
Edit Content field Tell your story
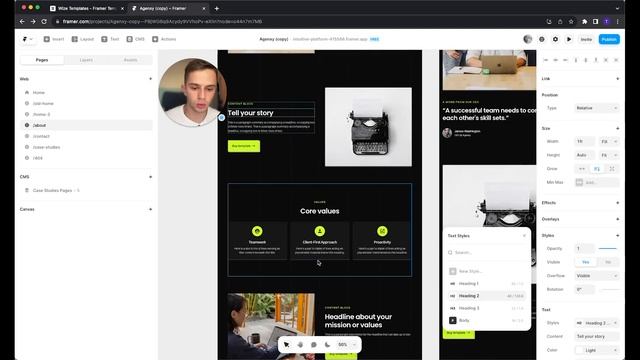(x=597, y=336)
